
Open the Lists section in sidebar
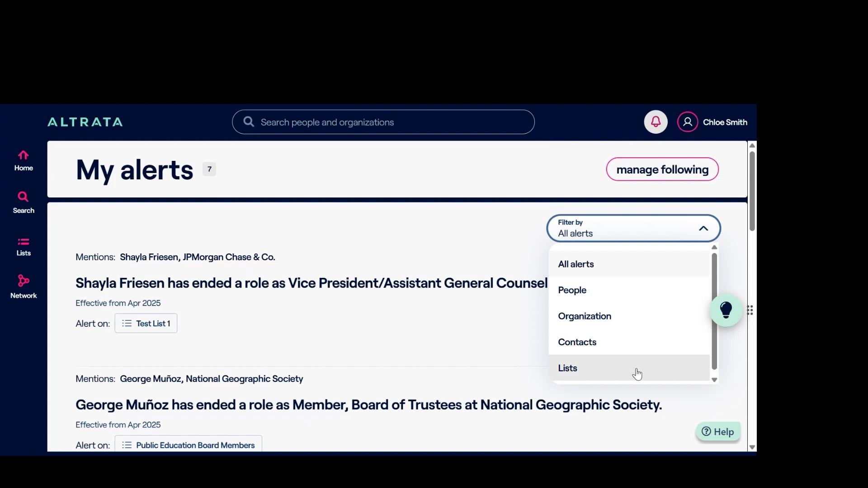[23, 246]
